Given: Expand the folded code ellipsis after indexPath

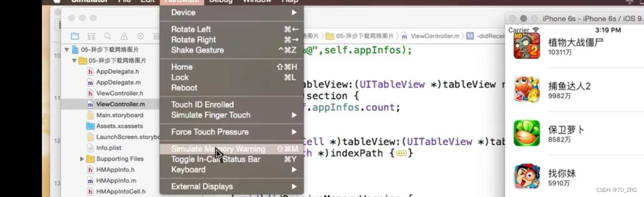Looking at the screenshot, I should [401, 153].
